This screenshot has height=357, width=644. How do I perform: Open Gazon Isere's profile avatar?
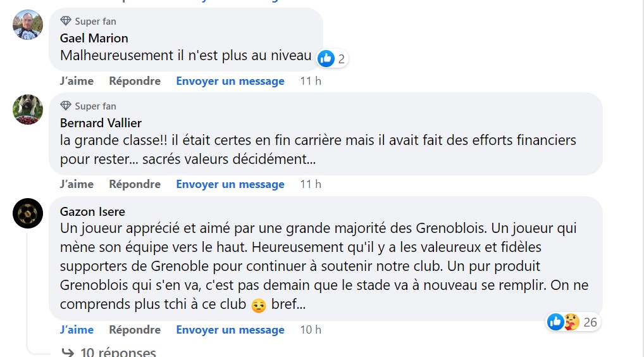pos(28,213)
